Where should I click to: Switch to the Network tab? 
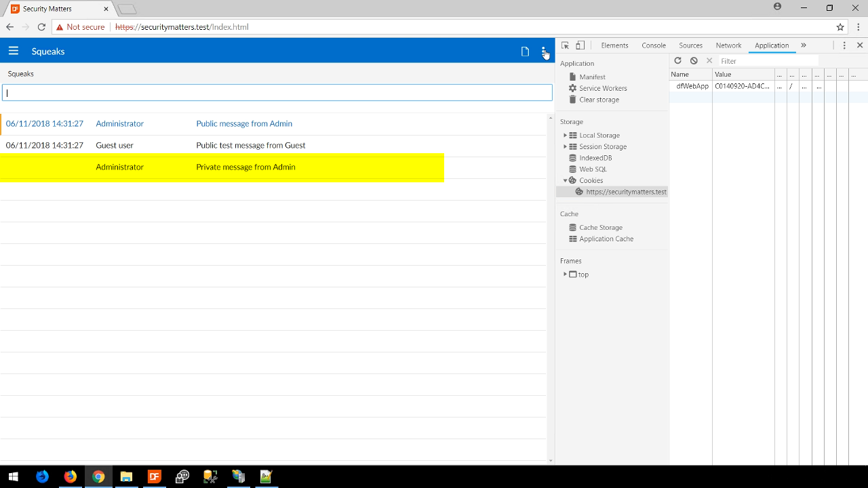coord(728,45)
